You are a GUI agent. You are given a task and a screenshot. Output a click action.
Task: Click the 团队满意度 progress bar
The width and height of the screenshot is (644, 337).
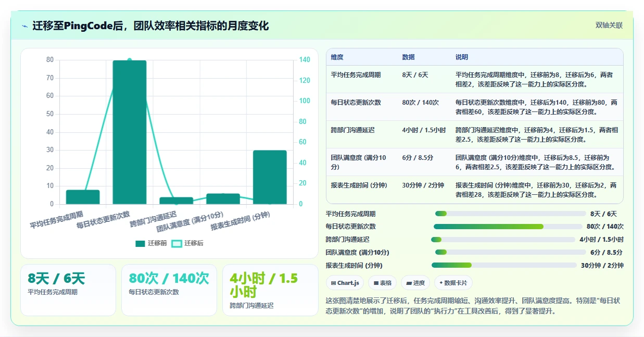point(511,252)
